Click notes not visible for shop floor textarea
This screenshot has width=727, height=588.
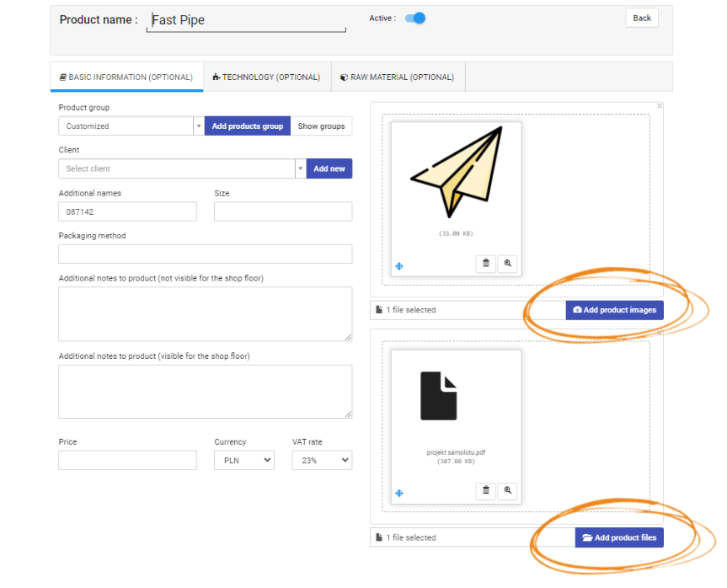pos(206,314)
